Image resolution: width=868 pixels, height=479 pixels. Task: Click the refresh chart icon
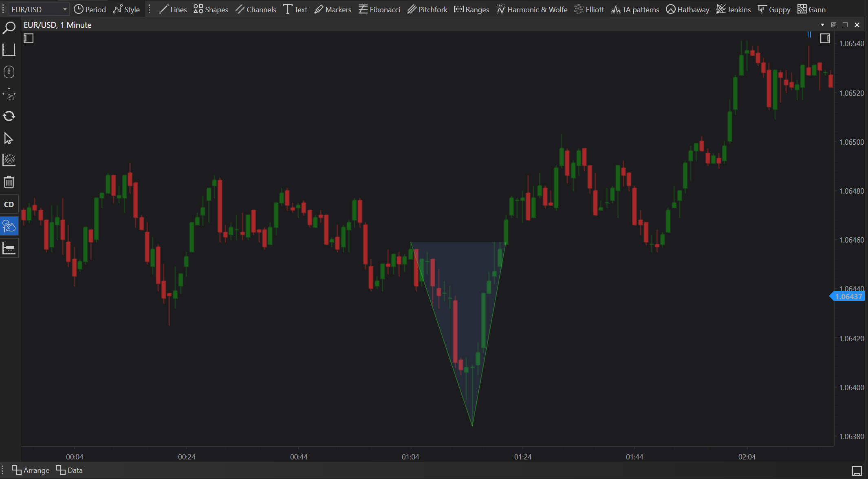[9, 116]
